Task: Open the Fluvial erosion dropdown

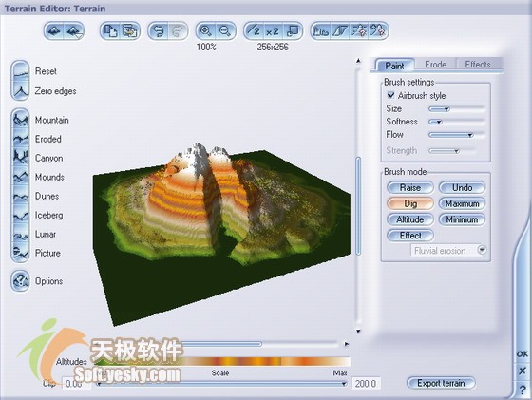Action: coord(482,250)
